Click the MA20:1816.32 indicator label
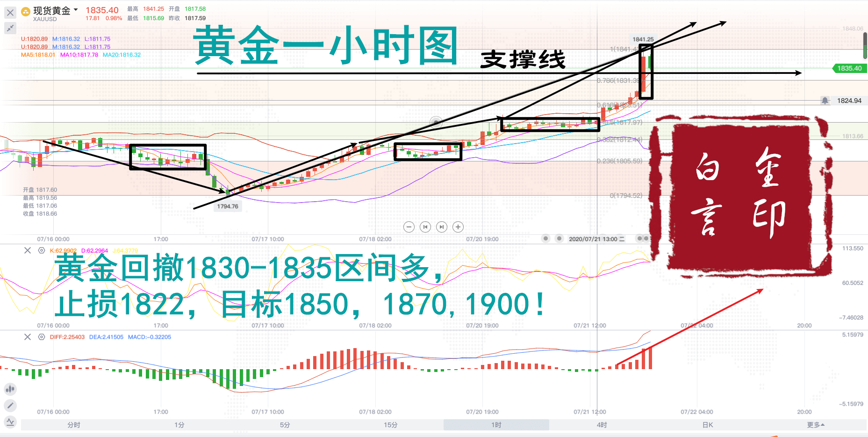 click(x=122, y=55)
